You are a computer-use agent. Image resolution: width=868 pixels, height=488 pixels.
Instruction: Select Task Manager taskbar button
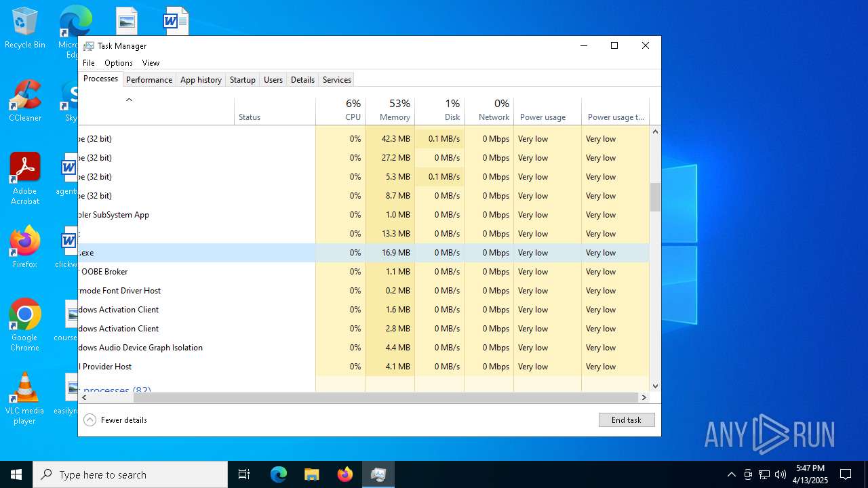coord(378,474)
